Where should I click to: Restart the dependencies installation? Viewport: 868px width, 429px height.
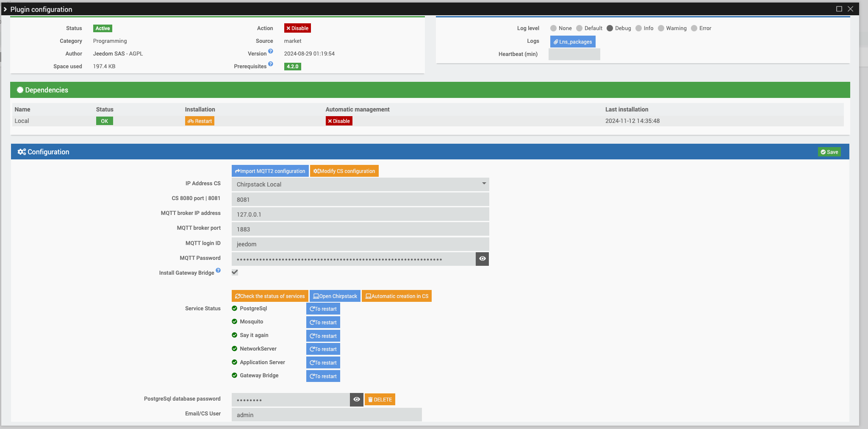(x=200, y=121)
